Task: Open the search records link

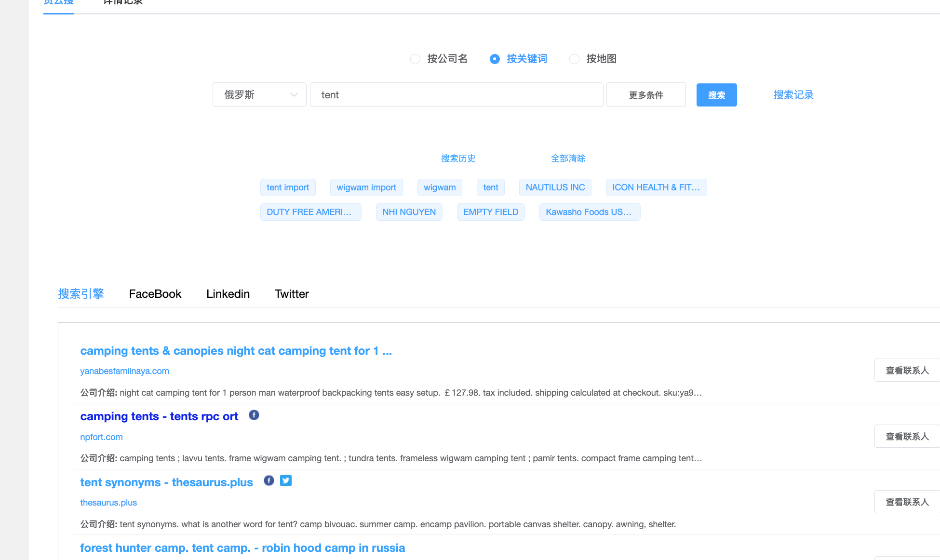Action: [793, 95]
